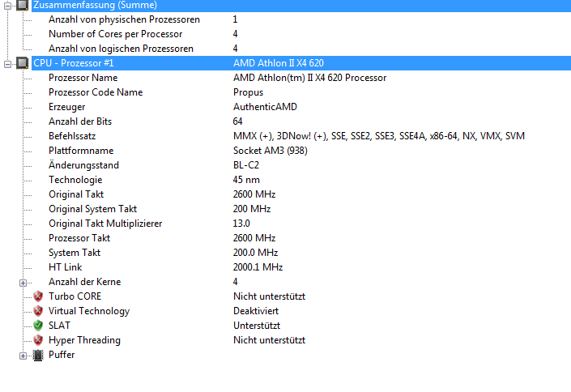Click the Unterstützt value for SLAT
The height and width of the screenshot is (392, 571).
257,326
